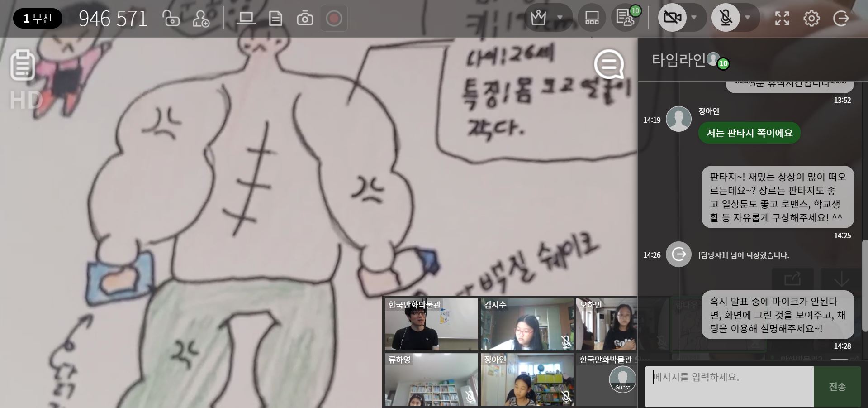This screenshot has width=868, height=408.
Task: Click the message starting with '판타지~! 재밌는 상상이'
Action: (x=778, y=197)
